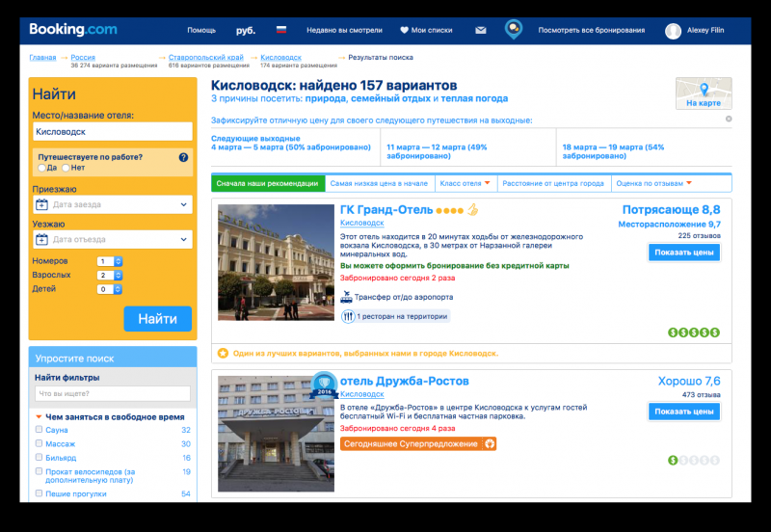Click the chat bubble notification icon

[514, 29]
